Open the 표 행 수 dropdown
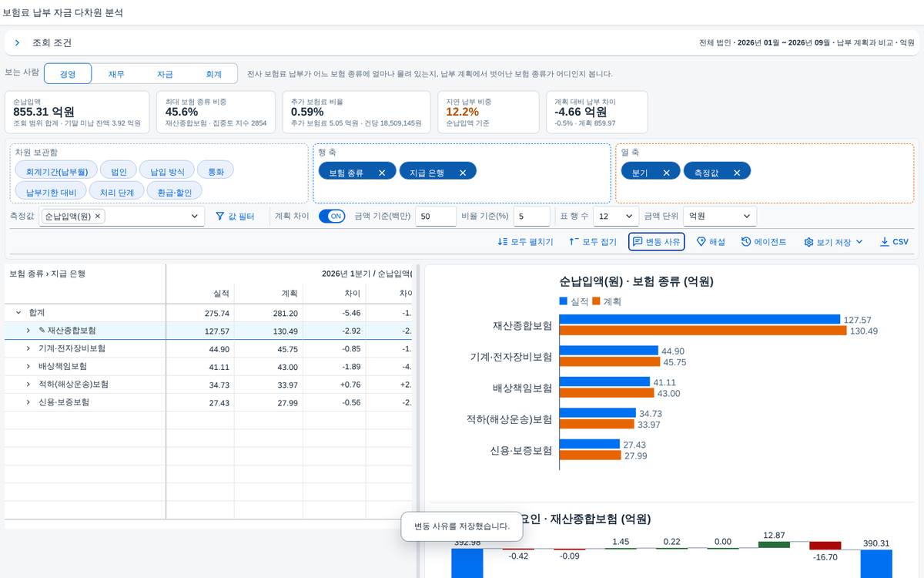The width and height of the screenshot is (924, 578). coord(616,217)
